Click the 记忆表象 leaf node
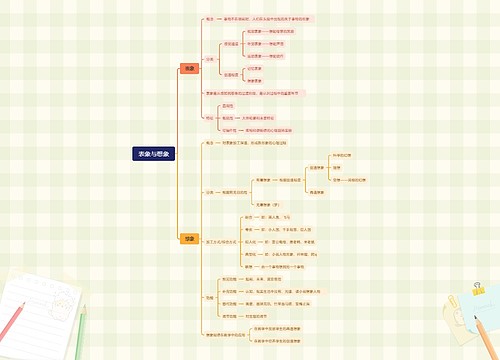The image size is (500, 360). (254, 68)
